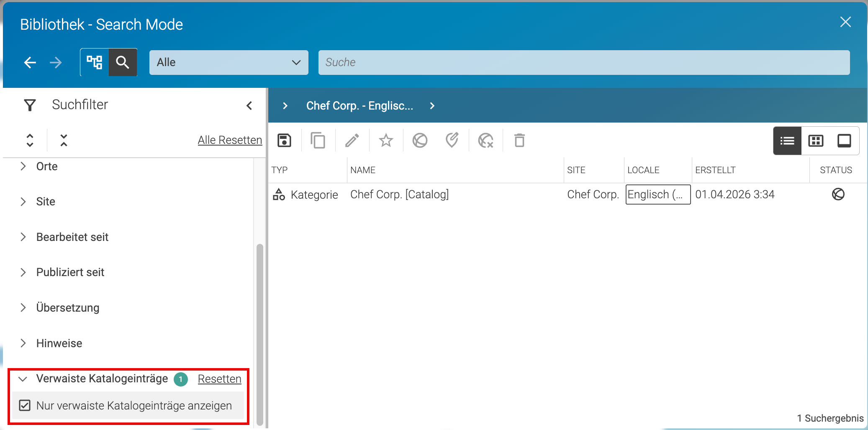Click the 1 Suchergebnis result count

(x=830, y=418)
